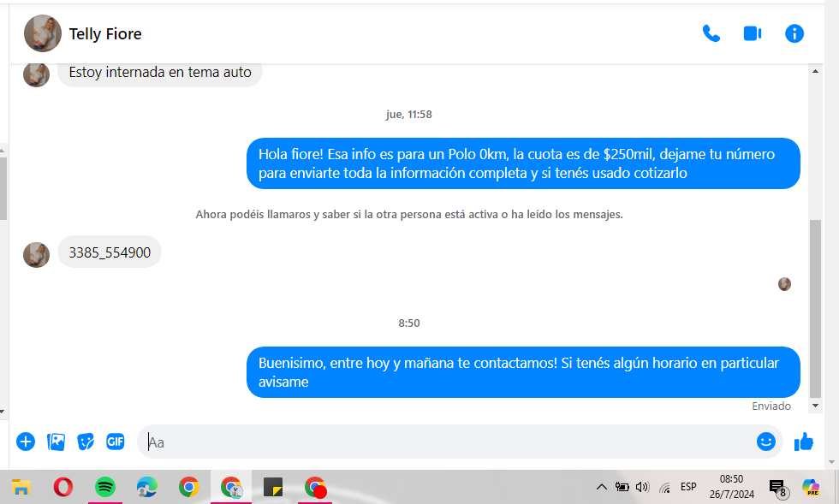Open Spotify from the taskbar
Viewport: 839px width, 504px height.
pos(104,487)
